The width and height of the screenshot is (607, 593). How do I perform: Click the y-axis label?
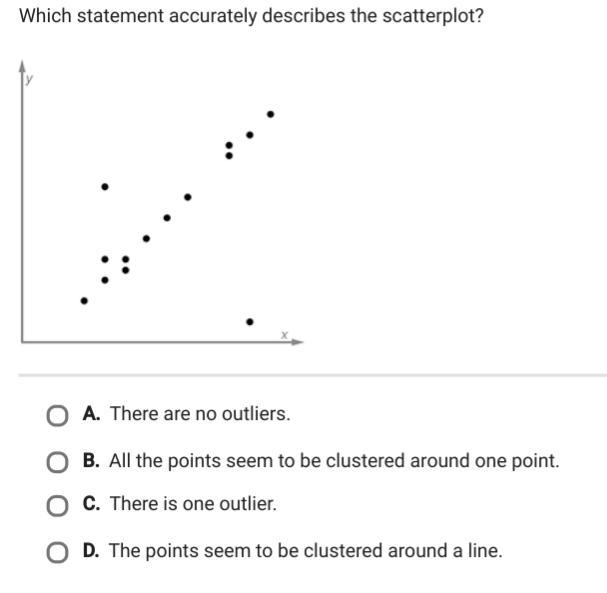(x=30, y=79)
